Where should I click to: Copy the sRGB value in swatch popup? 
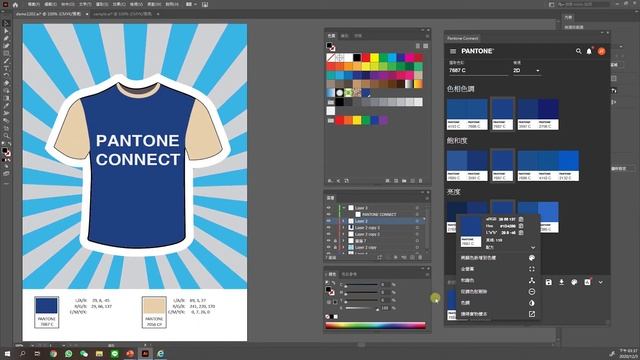(521, 220)
